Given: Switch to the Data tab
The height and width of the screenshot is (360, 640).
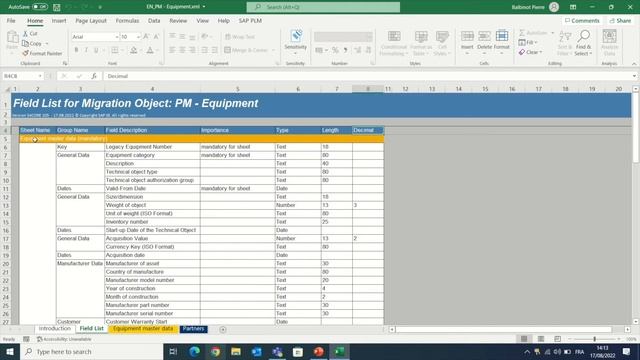Looking at the screenshot, I should [154, 20].
